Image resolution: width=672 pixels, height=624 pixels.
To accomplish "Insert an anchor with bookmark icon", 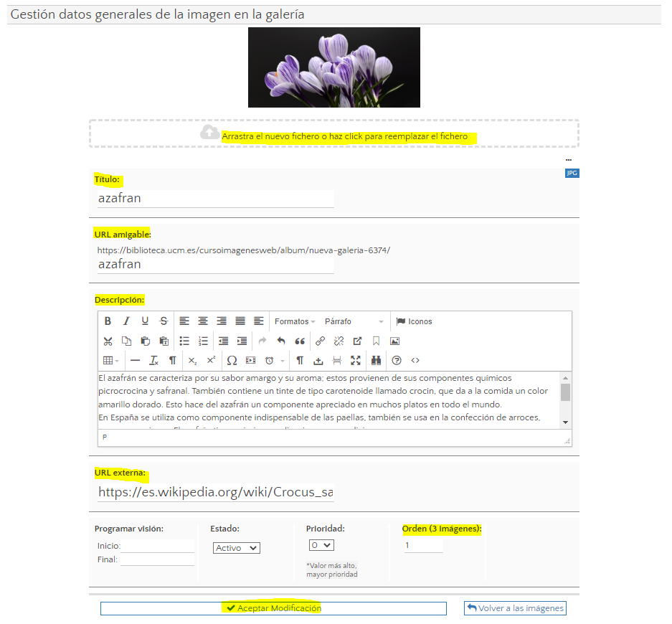I will 377,341.
